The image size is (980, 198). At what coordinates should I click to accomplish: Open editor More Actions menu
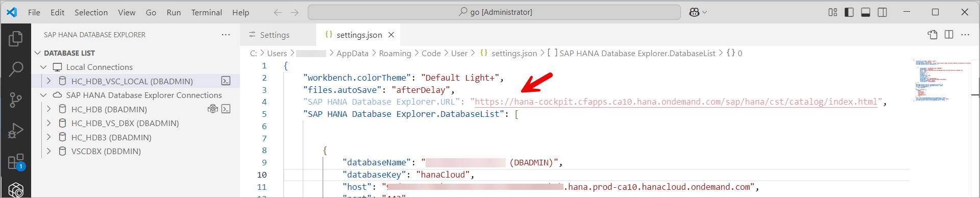tap(965, 35)
